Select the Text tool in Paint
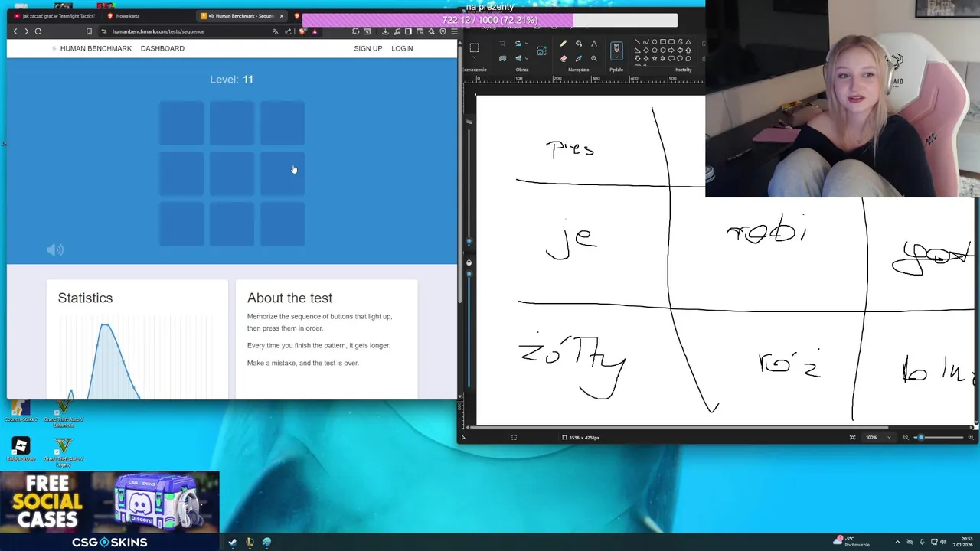Screen dimensions: 980x551 (594, 44)
